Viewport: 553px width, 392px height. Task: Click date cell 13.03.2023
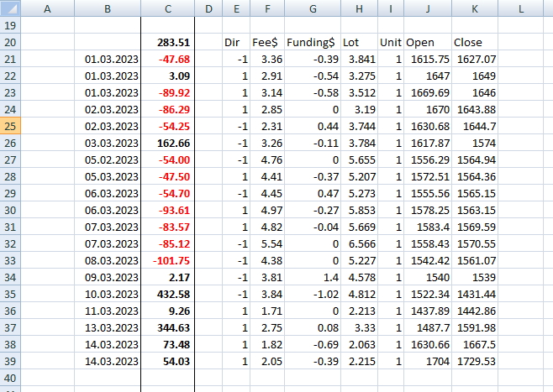tap(108, 327)
